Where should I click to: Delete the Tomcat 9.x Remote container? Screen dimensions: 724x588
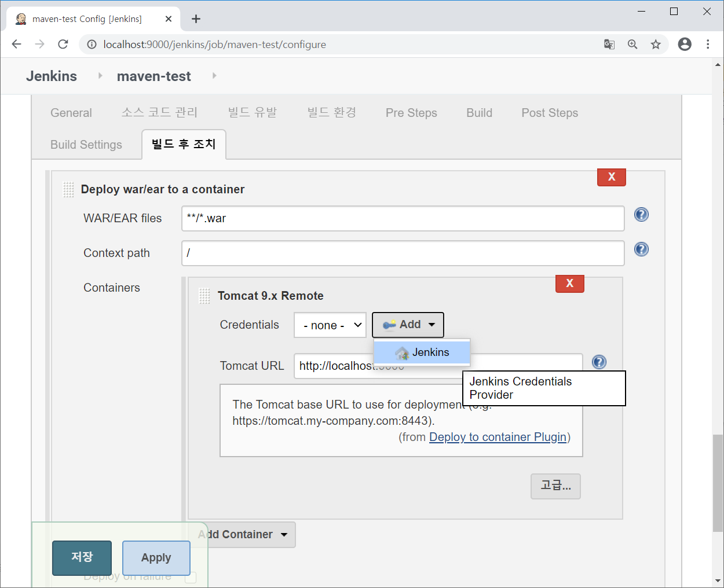(x=570, y=283)
